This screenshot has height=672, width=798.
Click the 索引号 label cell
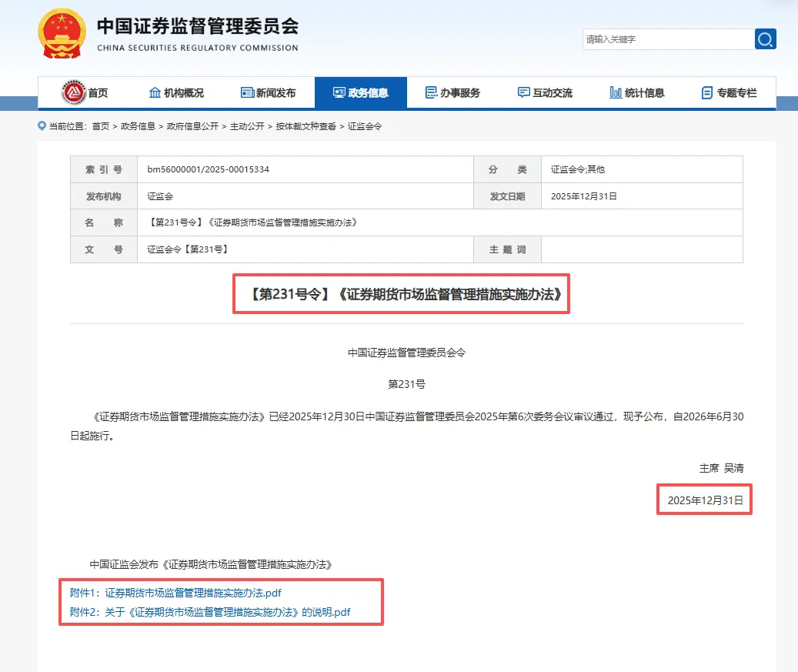pos(104,169)
